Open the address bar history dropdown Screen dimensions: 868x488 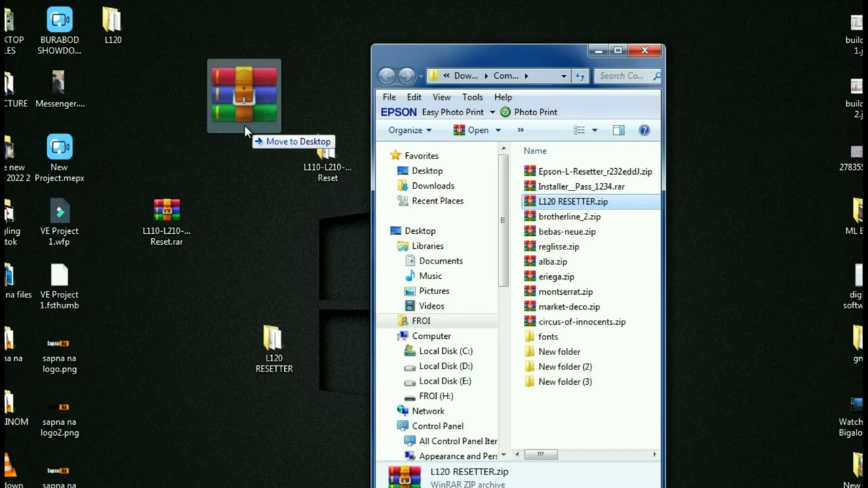click(x=564, y=76)
